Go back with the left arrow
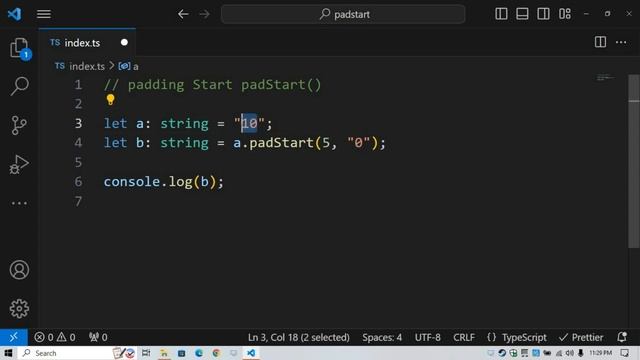The width and height of the screenshot is (640, 360). (183, 14)
